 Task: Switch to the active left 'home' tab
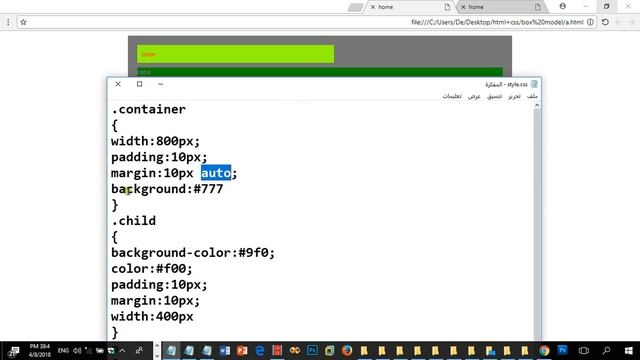point(410,7)
